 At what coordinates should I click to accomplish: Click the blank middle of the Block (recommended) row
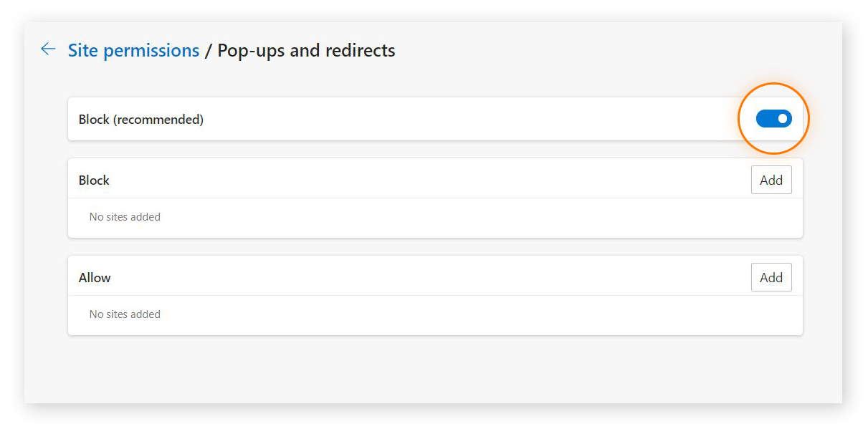point(466,120)
